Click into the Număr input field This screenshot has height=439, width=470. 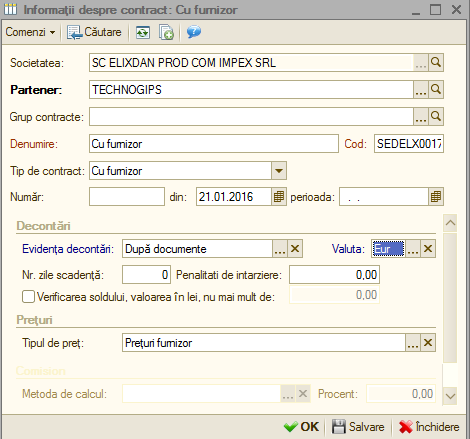(x=127, y=197)
